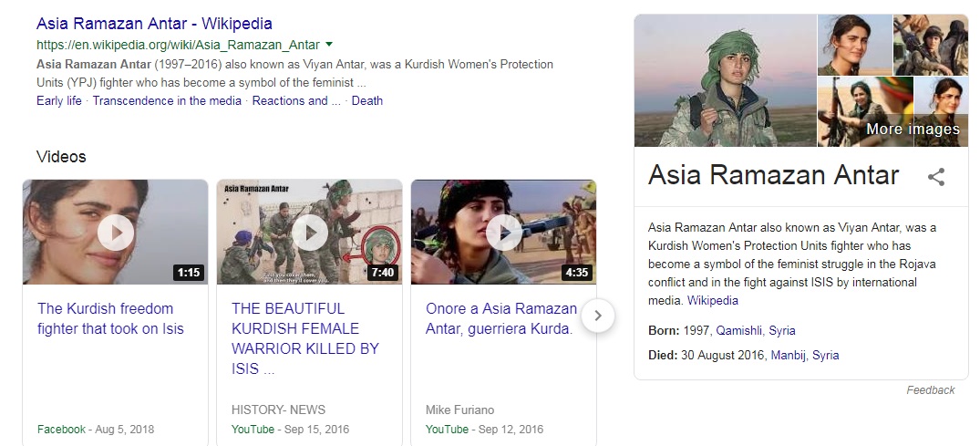Click the HISTORY- NEWS channel name
This screenshot has height=446, width=980.
278,410
